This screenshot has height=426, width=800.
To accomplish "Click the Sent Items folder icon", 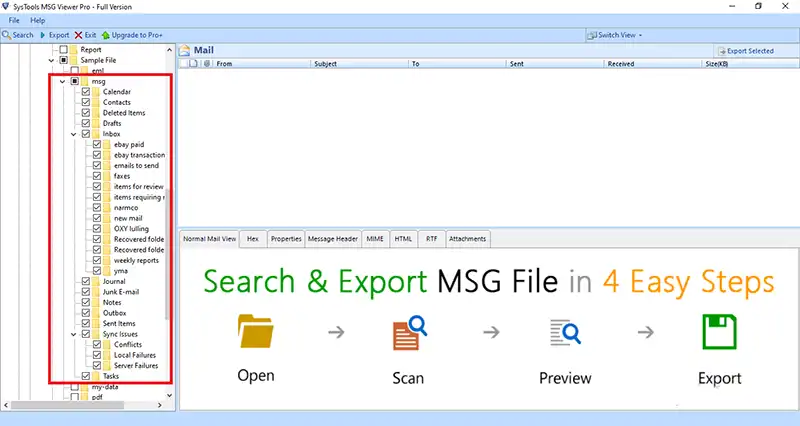I will [x=96, y=323].
